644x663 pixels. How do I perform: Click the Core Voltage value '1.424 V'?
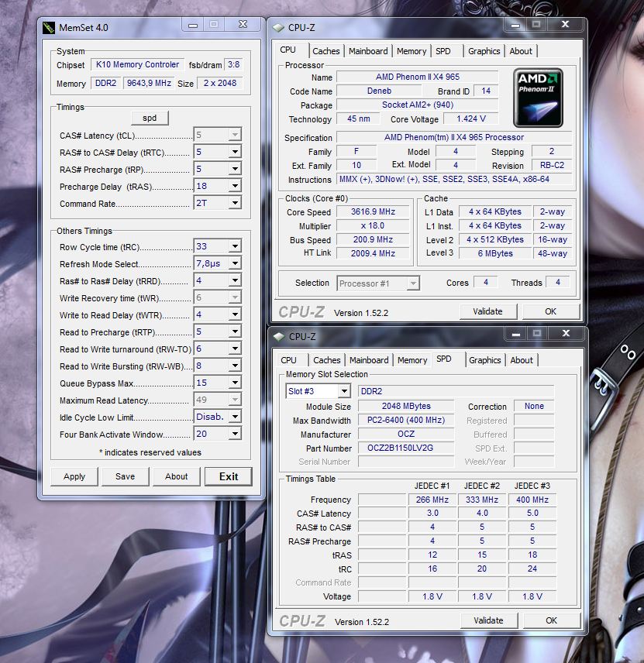pyautogui.click(x=471, y=119)
